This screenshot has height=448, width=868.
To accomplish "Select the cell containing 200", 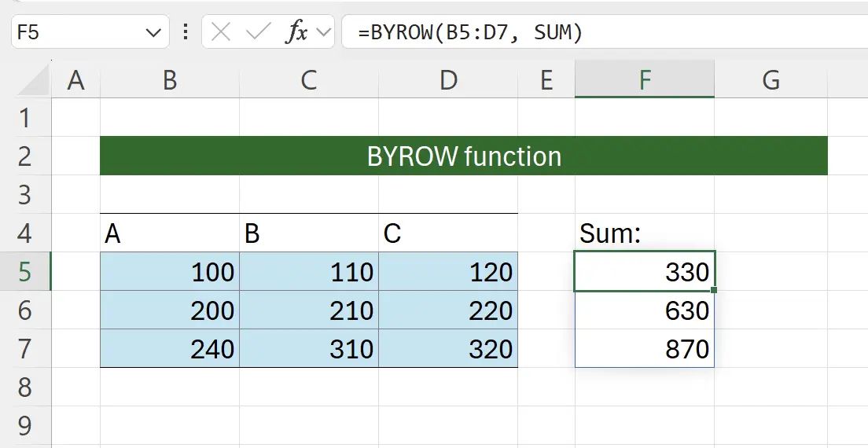I will click(170, 310).
